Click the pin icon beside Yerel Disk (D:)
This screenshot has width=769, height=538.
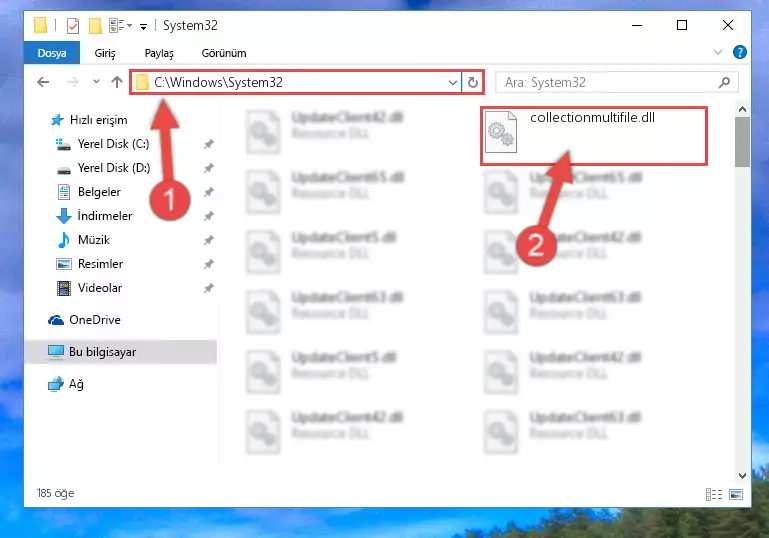click(x=209, y=168)
